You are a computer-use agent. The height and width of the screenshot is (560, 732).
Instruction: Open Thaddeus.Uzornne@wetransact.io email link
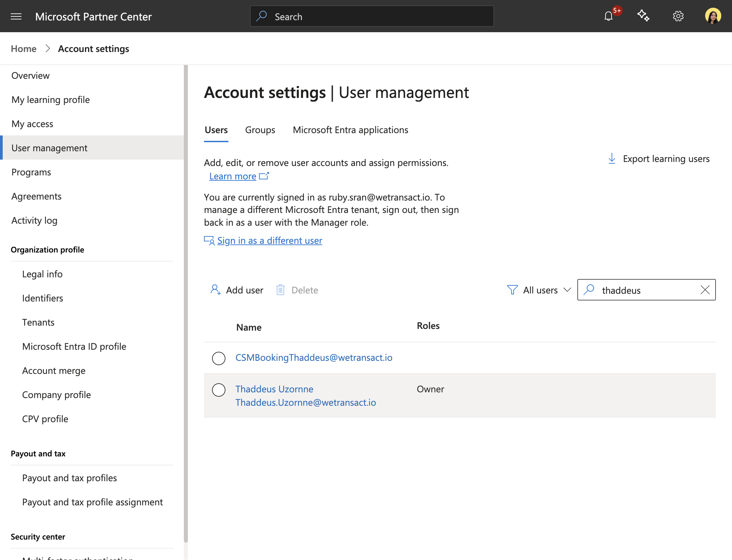point(306,402)
